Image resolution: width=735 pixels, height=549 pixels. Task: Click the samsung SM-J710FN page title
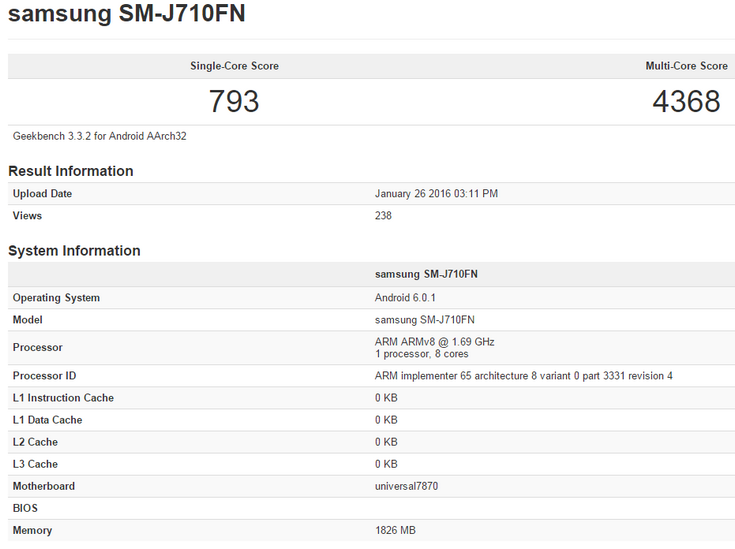pos(127,15)
